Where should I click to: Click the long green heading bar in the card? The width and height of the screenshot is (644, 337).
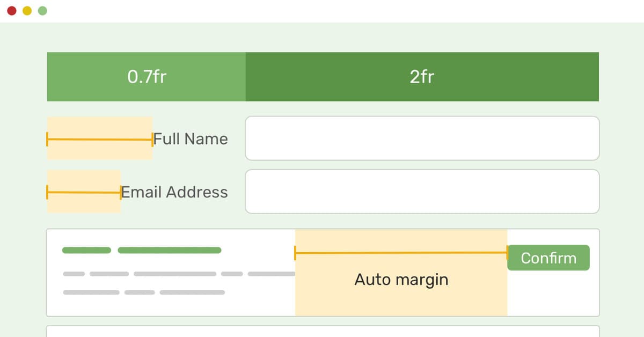tap(169, 250)
